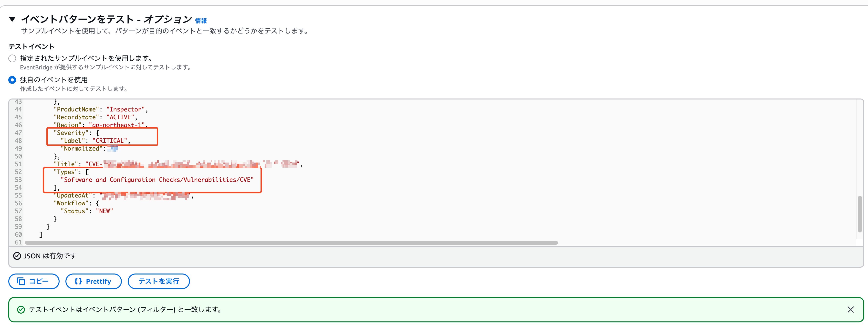Select 独自のイベントを使用 radio button
Image resolution: width=868 pixels, height=329 pixels.
(x=12, y=80)
